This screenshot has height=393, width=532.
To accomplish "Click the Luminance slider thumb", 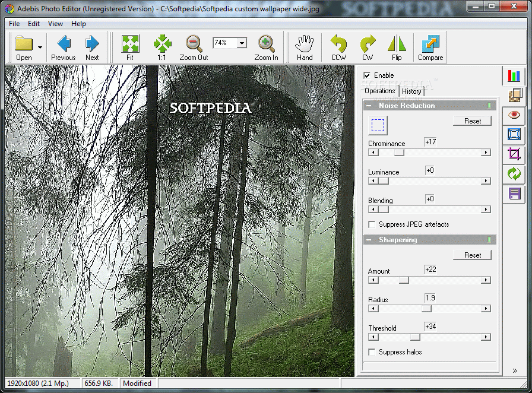I will click(x=384, y=181).
